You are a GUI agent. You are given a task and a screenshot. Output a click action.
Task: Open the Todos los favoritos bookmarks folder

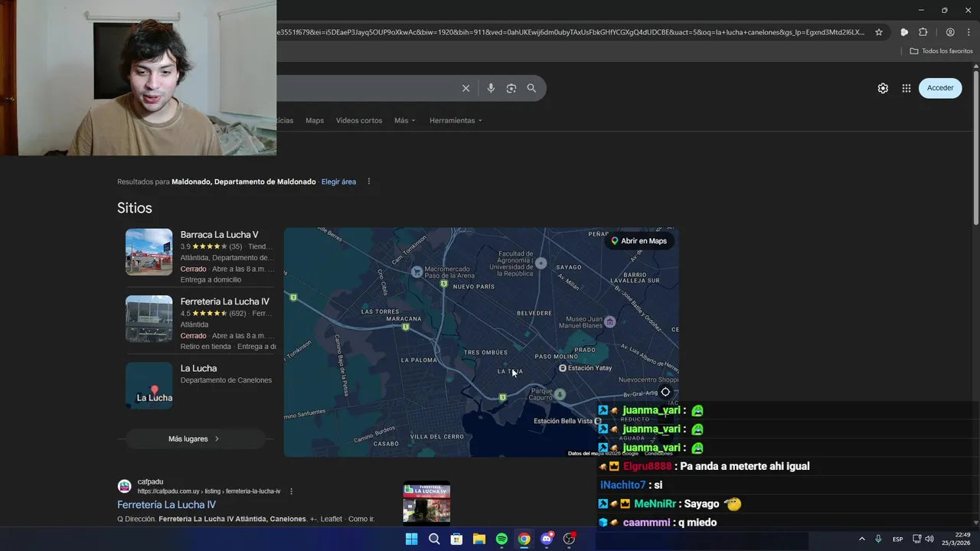(x=941, y=51)
